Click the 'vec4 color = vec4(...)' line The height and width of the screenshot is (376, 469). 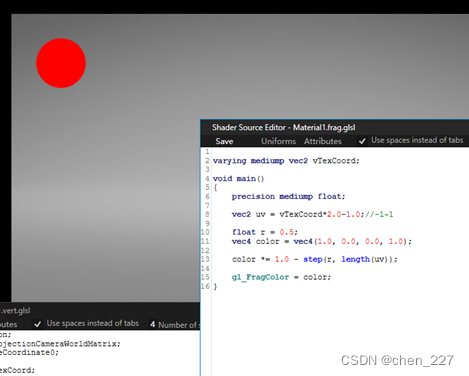[x=322, y=241]
